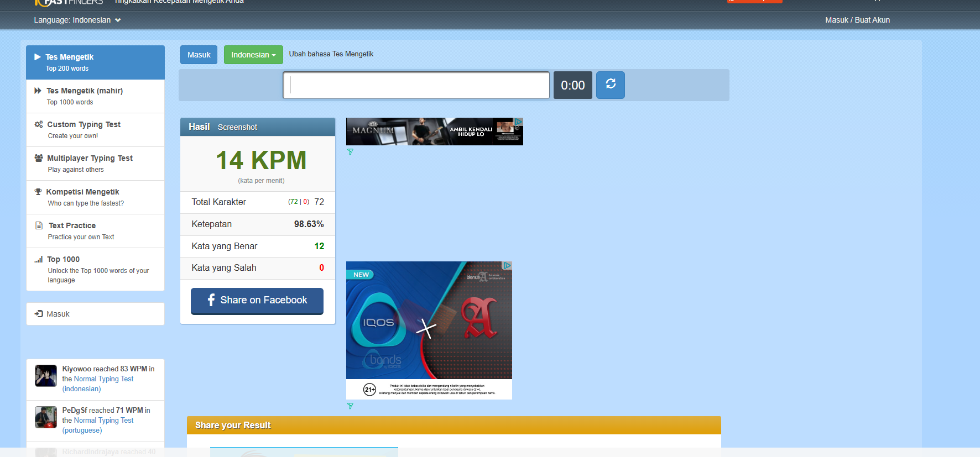Open the Magnum banner advertisement
Screen dimensions: 980x457
(x=435, y=132)
